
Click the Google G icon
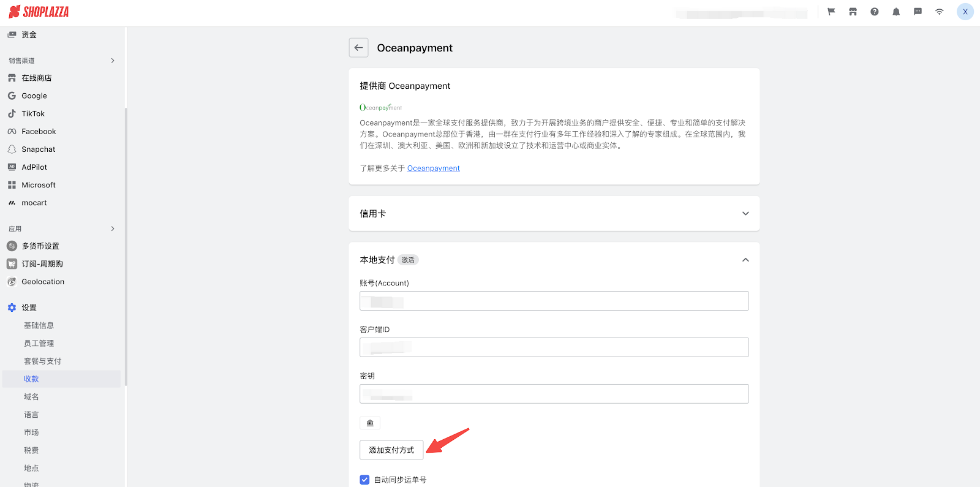(x=12, y=96)
